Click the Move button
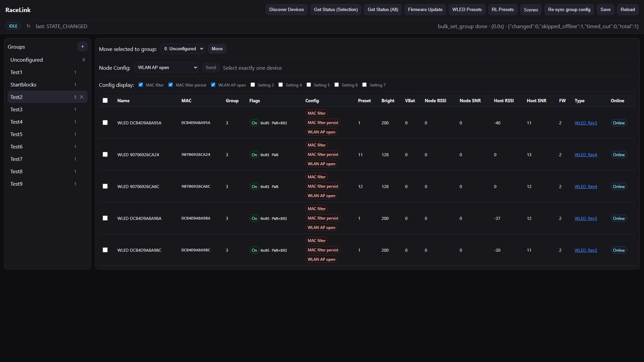Image resolution: width=644 pixels, height=362 pixels. (217, 49)
